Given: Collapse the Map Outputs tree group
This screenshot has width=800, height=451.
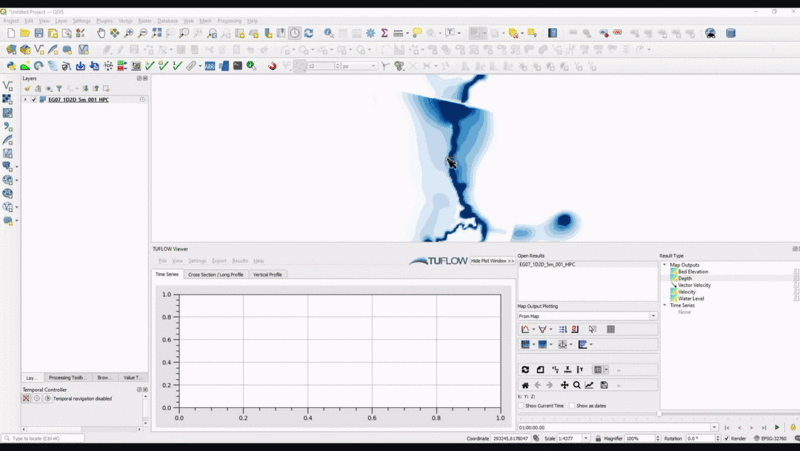Looking at the screenshot, I should 664,265.
